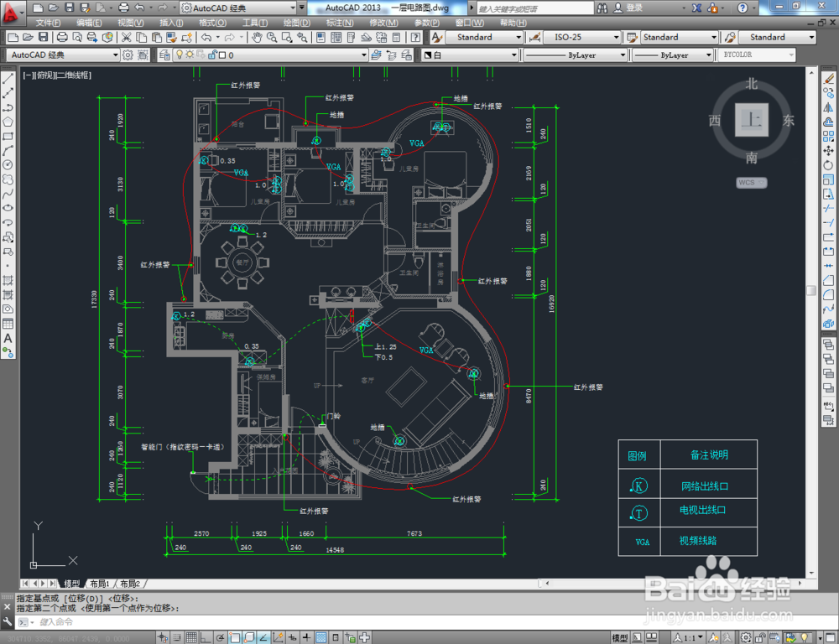Open the Layer Properties Manager icon

tap(164, 55)
